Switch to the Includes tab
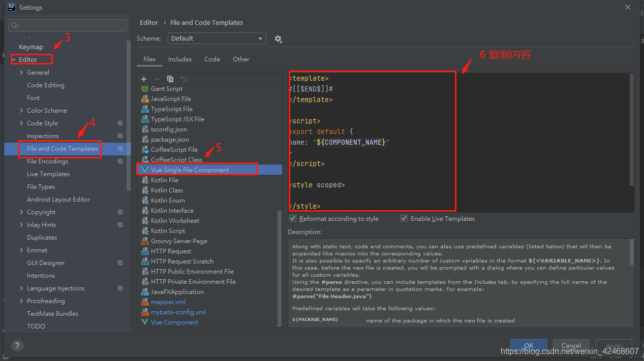644x361 pixels. [179, 59]
